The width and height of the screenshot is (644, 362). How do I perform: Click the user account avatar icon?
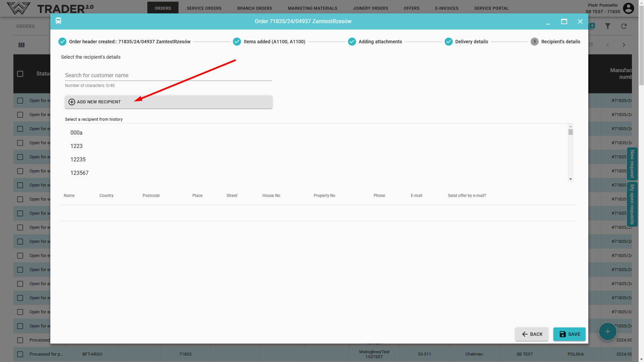628,8
